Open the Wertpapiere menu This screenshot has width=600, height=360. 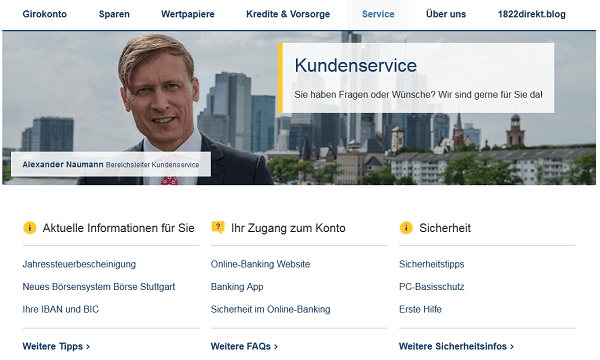(x=188, y=14)
